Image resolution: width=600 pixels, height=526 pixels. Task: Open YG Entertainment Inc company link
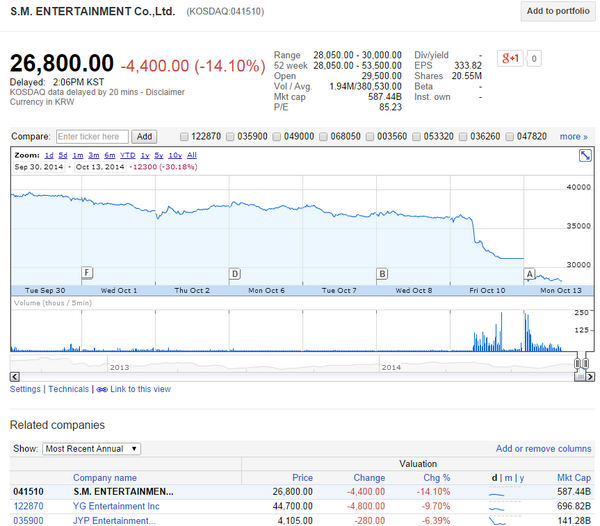[x=116, y=506]
